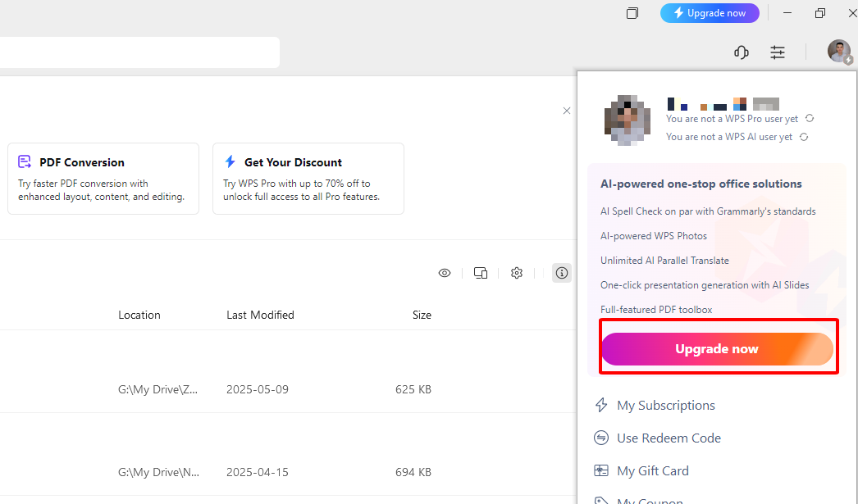Click the info icon above the file list
The image size is (858, 504).
tap(562, 273)
